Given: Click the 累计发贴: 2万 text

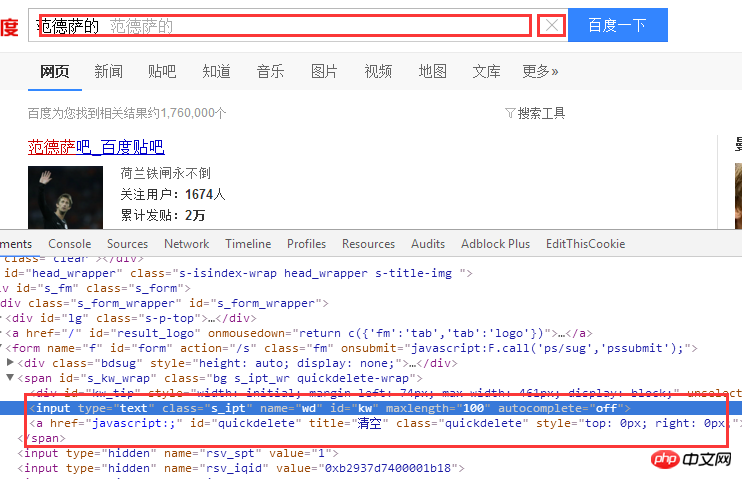Looking at the screenshot, I should pos(162,215).
